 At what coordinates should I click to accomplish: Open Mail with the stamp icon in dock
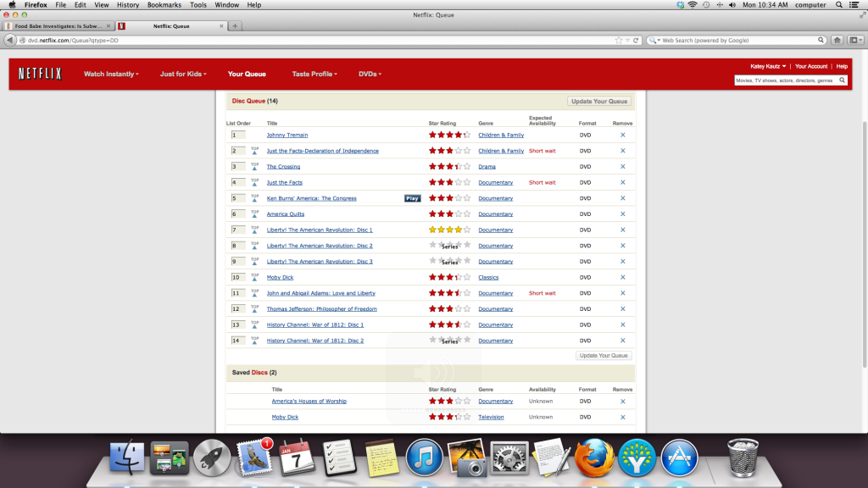point(254,457)
